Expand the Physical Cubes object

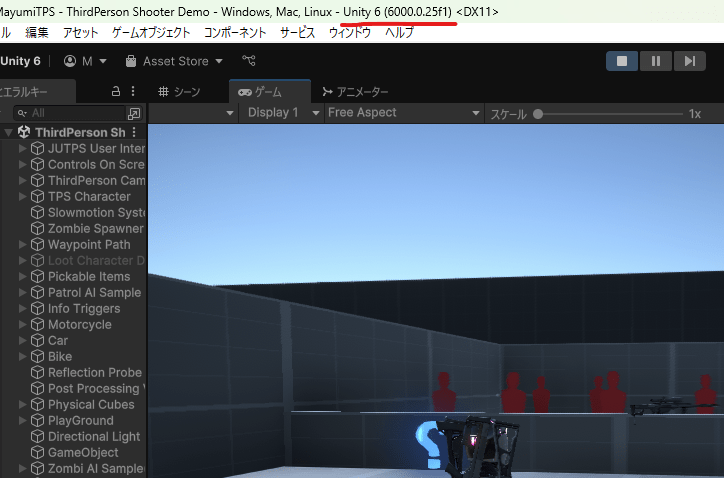tap(22, 405)
